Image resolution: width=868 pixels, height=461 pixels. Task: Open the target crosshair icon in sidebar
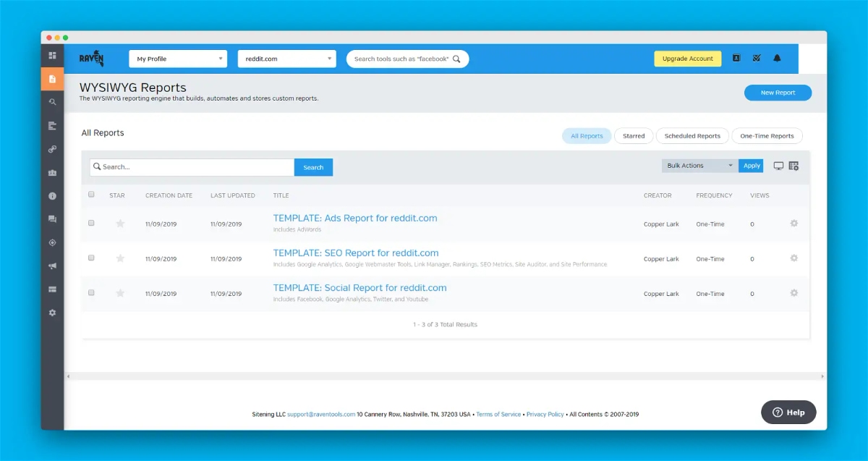(x=52, y=242)
